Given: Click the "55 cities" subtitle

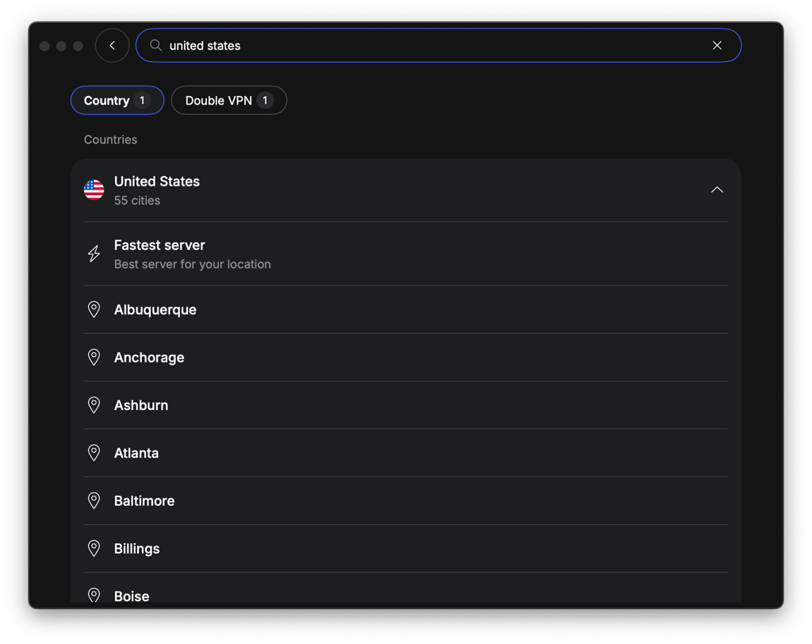Looking at the screenshot, I should (x=137, y=201).
